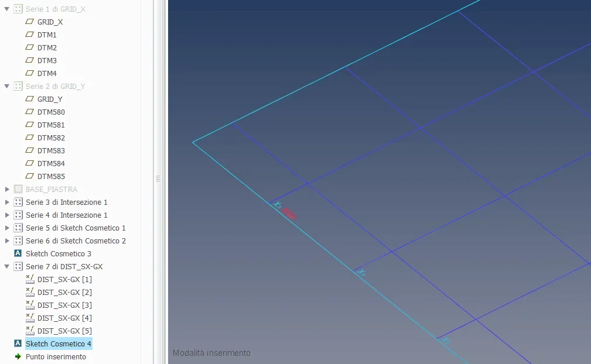This screenshot has width=591, height=364.
Task: Click the GRID_X datum plane icon
Action: pyautogui.click(x=30, y=22)
